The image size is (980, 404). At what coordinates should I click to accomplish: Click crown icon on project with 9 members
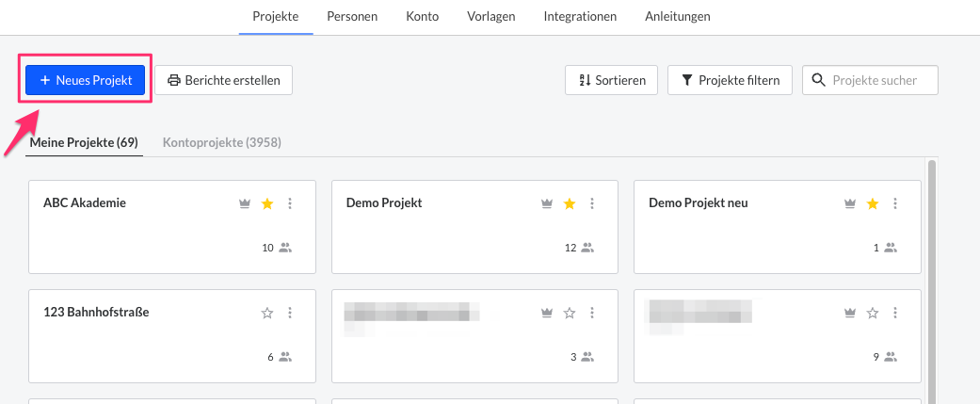tap(849, 313)
